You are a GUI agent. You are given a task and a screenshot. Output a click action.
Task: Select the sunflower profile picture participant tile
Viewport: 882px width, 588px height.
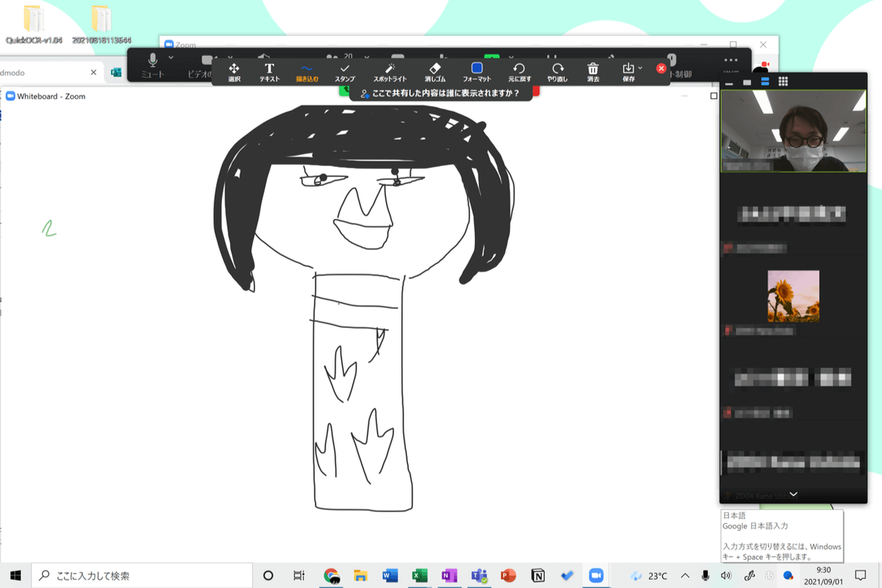coord(794,296)
